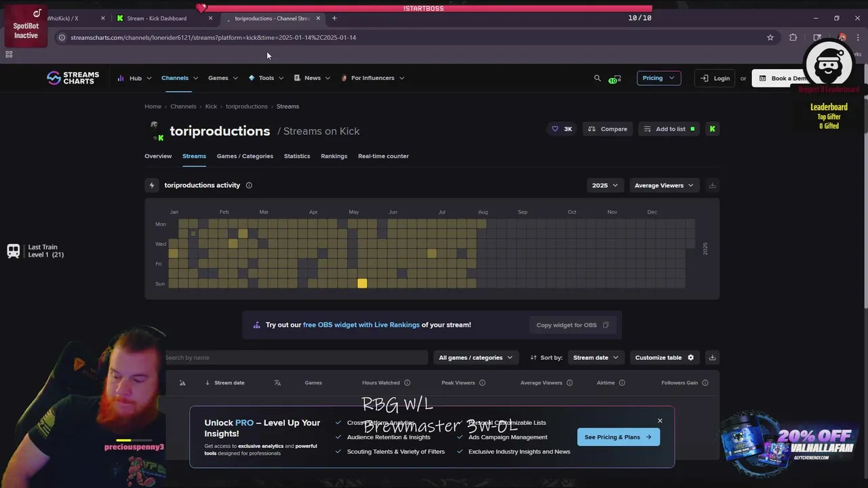Click the Streams Charts logo
Image resolution: width=868 pixels, height=488 pixels.
(x=73, y=78)
